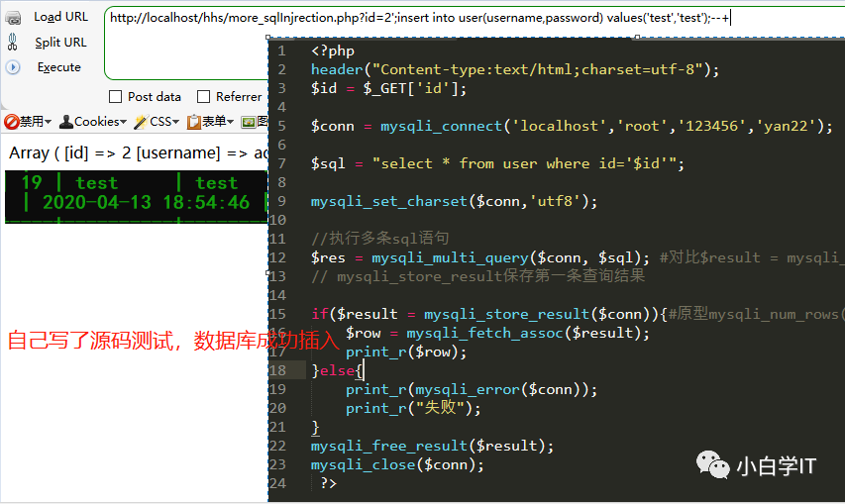Viewport: 845px width, 504px height.
Task: Click line number 12 in editor gutter
Action: click(x=277, y=257)
